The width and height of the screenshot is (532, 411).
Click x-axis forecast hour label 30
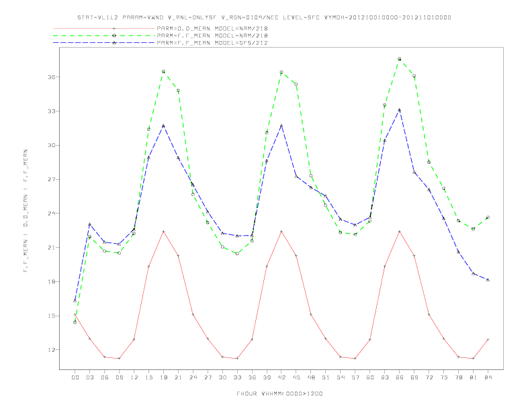222,377
